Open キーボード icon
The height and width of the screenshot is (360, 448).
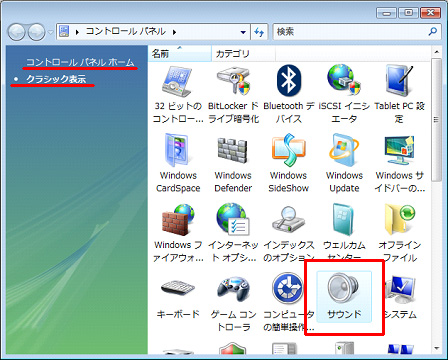coord(178,297)
